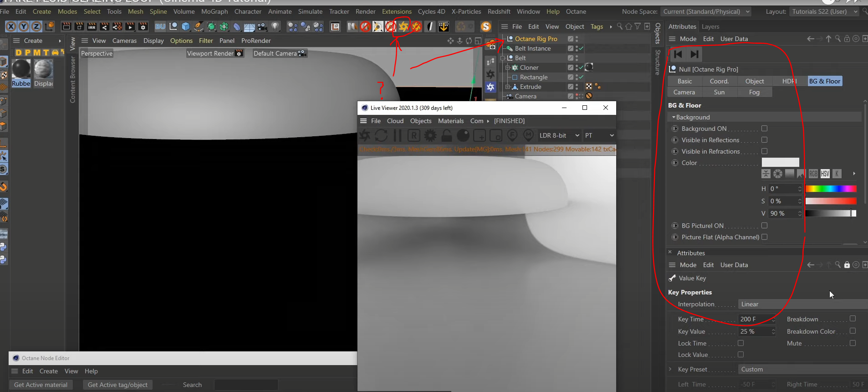Viewport: 868px width, 392px height.
Task: Select RGB color mode button
Action: (813, 174)
